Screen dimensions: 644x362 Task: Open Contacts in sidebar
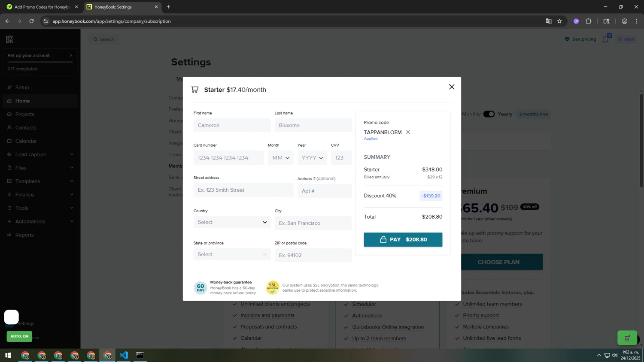(x=40, y=127)
